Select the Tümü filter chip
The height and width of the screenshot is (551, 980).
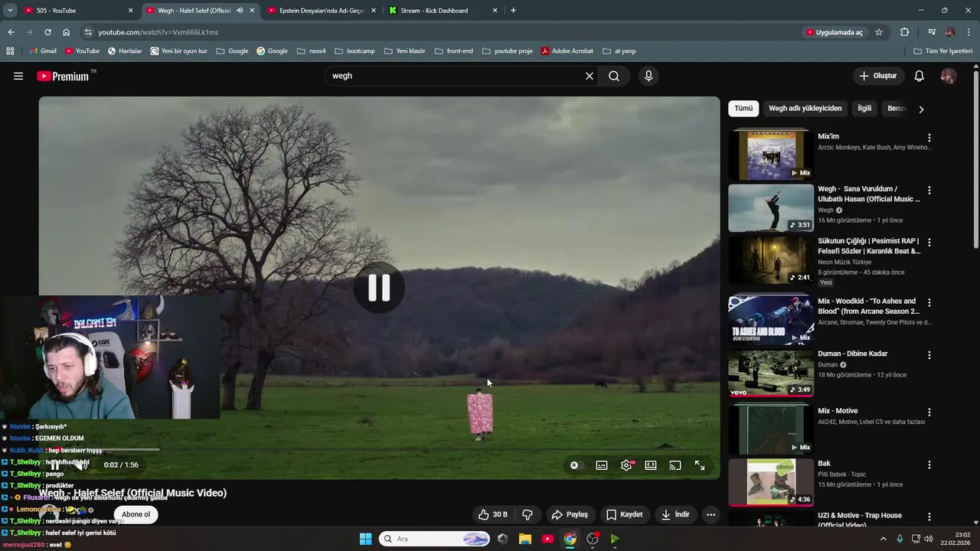(743, 109)
